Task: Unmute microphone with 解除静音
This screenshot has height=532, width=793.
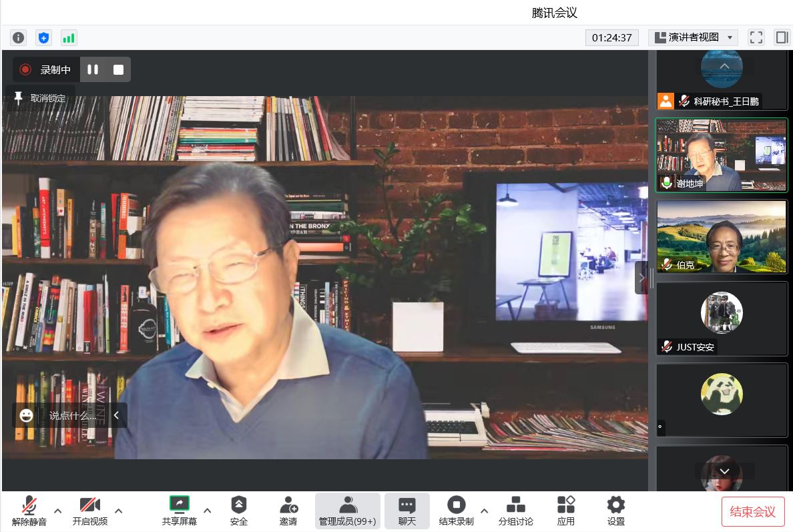Action: pyautogui.click(x=29, y=511)
